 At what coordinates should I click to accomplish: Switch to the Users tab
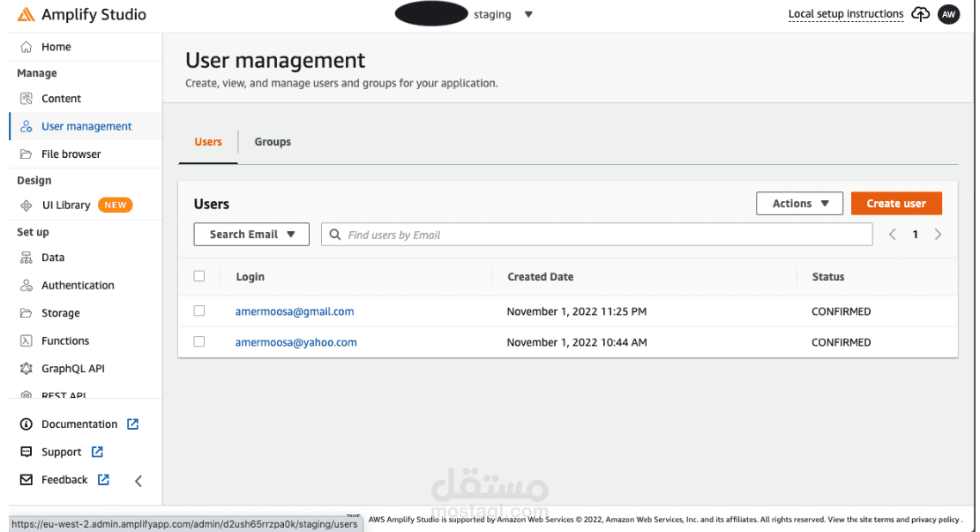click(208, 142)
